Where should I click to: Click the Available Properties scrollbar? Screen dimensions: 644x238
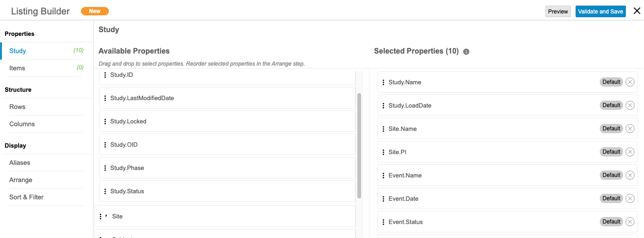(x=359, y=144)
